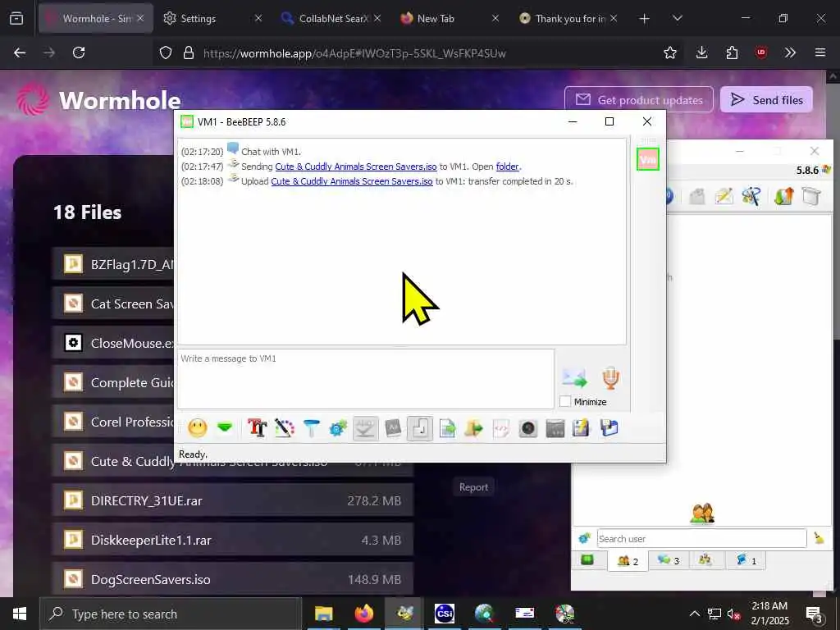Select the CloseMouse file row

[x=113, y=343]
